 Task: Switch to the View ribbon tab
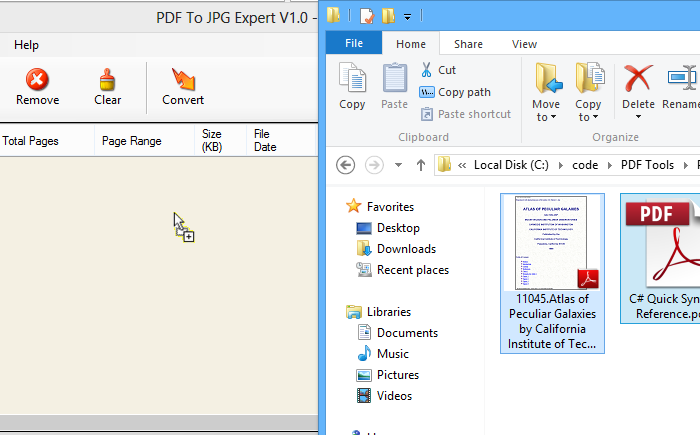click(x=524, y=44)
